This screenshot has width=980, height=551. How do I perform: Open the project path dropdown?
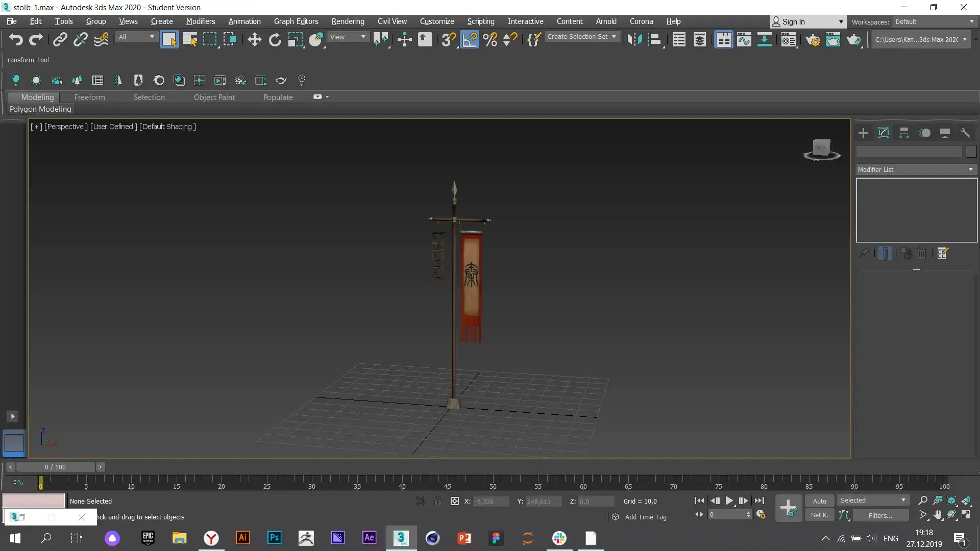[x=920, y=39]
